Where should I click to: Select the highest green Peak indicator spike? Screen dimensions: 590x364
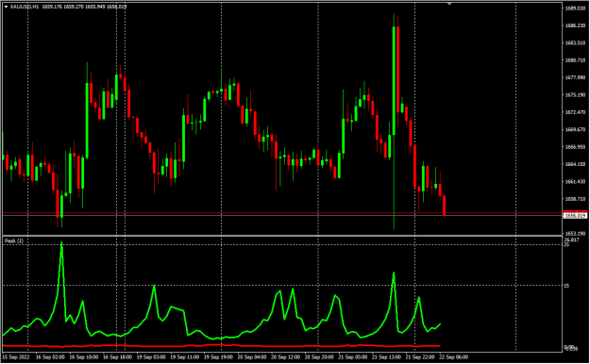[61, 263]
